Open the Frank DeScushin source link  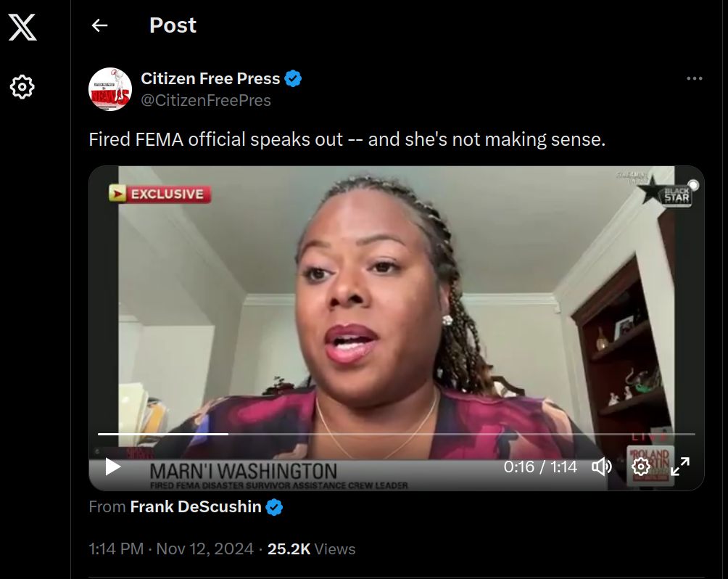[x=196, y=507]
